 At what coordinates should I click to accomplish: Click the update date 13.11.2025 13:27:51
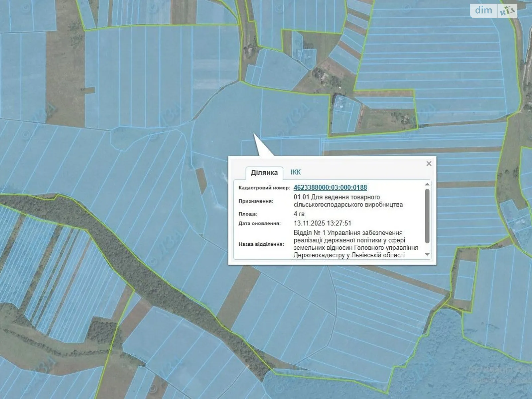pos(322,223)
